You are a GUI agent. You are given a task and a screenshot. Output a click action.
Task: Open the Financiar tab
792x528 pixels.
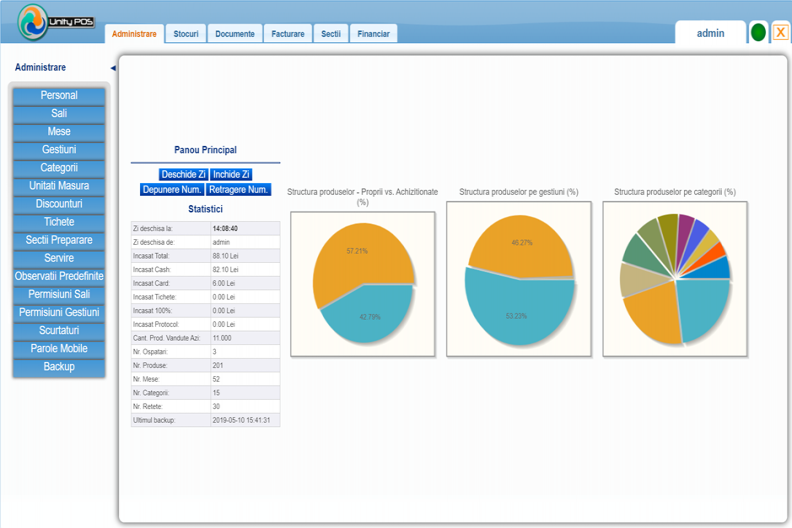(373, 34)
